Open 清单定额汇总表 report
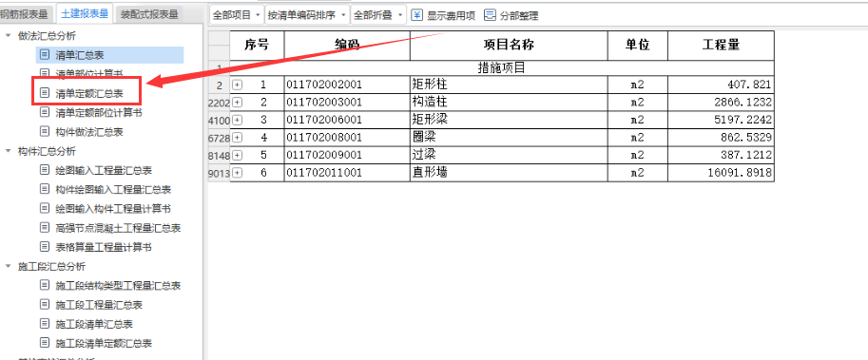Screen dimensions: 868x360 pos(89,94)
